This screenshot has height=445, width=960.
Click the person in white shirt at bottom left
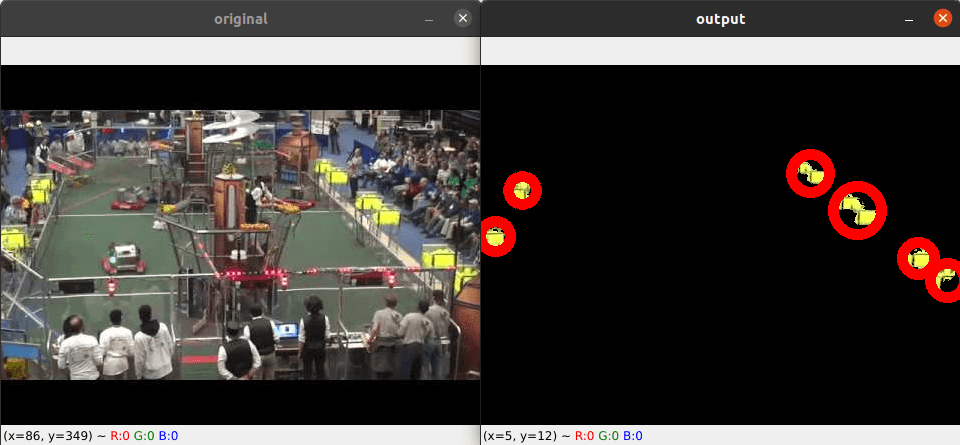[x=78, y=348]
